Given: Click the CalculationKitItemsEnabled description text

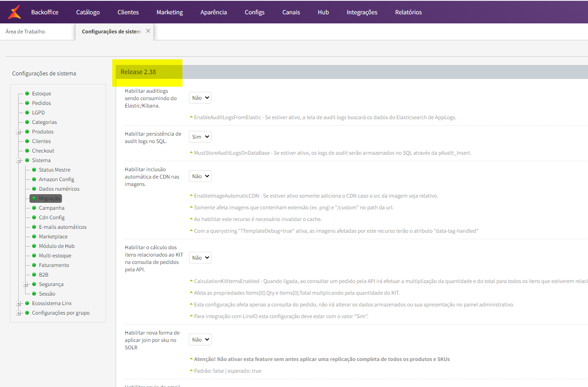Looking at the screenshot, I should coord(391,281).
